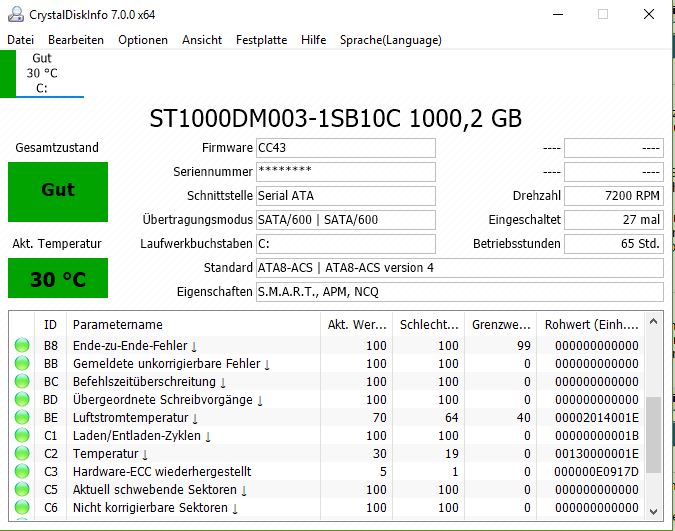Click the Schlecht... column header
675x531 pixels.
(429, 324)
